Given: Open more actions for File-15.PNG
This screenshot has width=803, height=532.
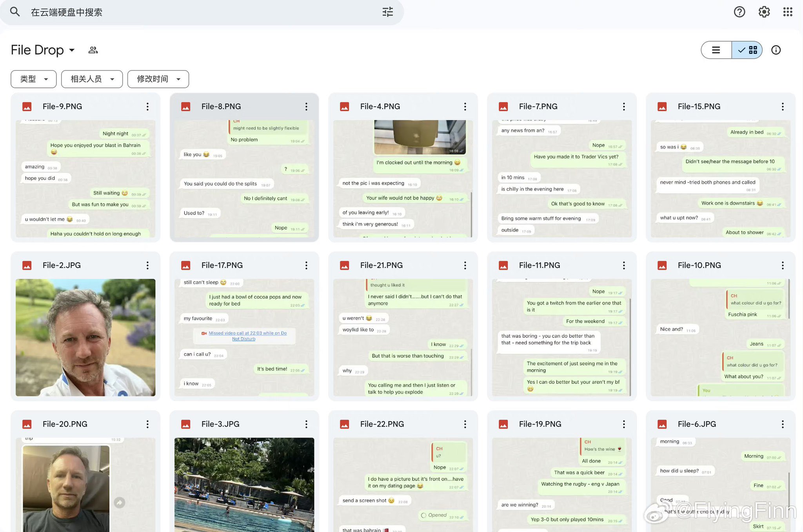Looking at the screenshot, I should click(783, 107).
